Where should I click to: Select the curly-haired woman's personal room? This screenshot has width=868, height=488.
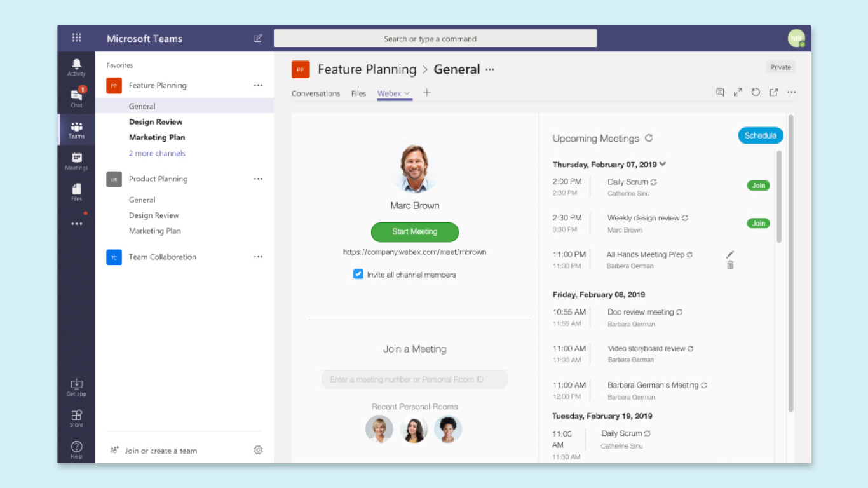[448, 429]
